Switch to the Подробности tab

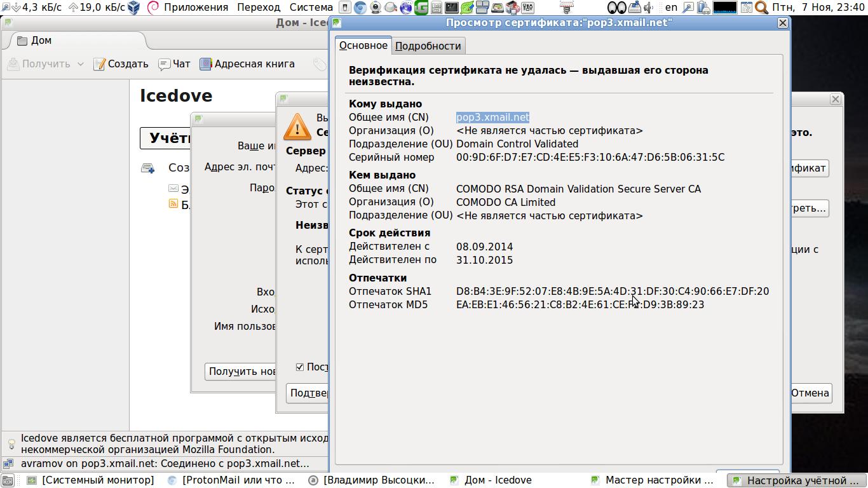428,46
